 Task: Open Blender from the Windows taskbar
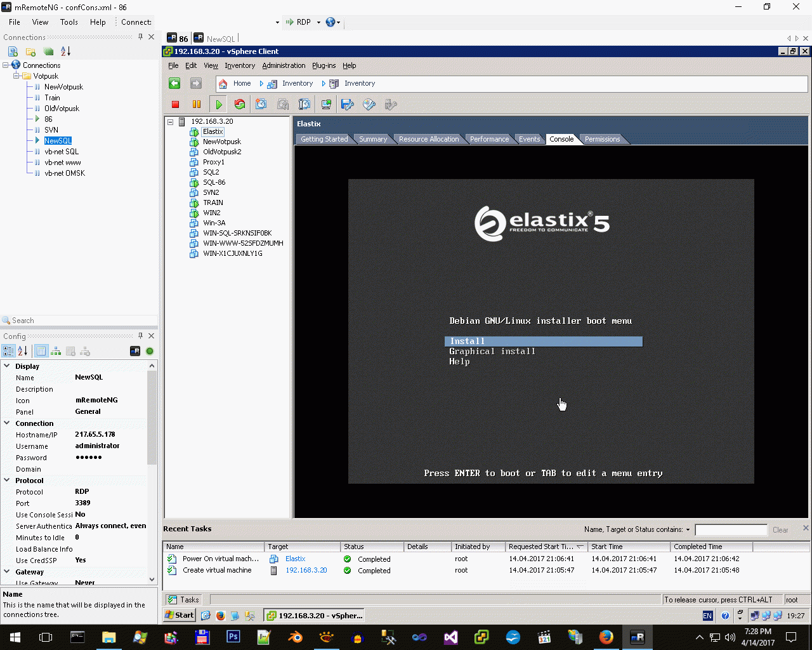point(296,637)
